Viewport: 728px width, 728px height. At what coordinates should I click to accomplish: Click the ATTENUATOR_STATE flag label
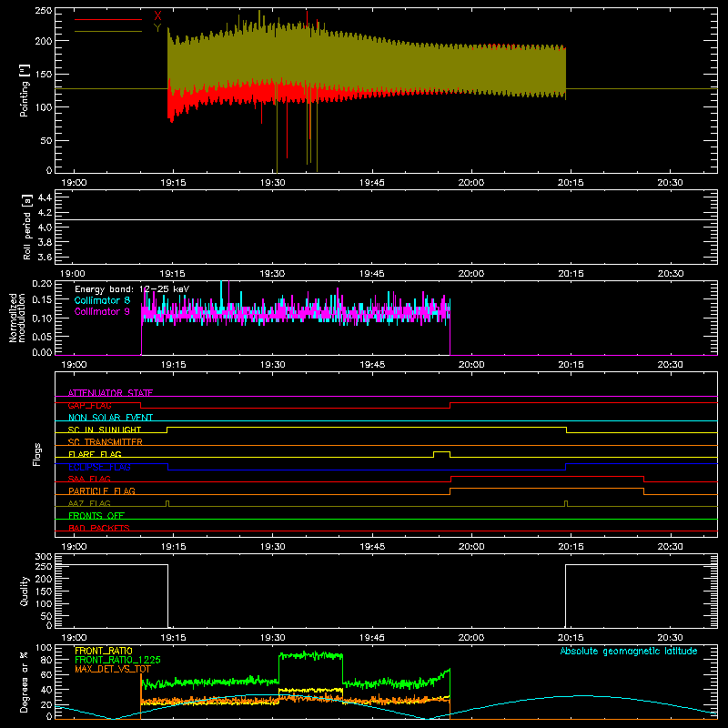[x=110, y=393]
